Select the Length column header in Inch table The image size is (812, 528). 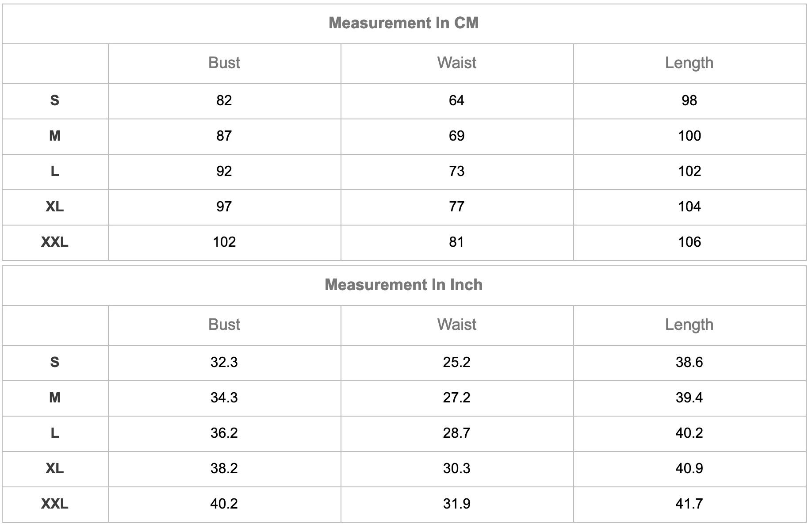pyautogui.click(x=689, y=325)
